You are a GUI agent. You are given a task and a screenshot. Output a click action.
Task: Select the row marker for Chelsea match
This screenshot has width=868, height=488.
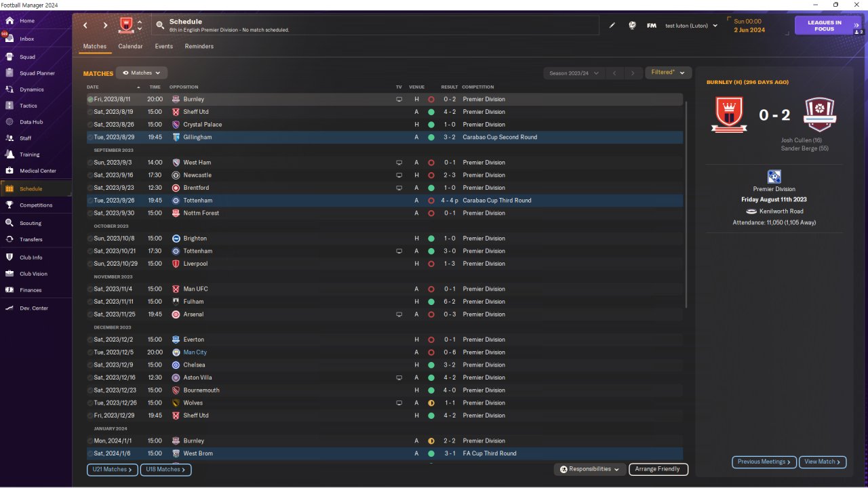point(90,365)
